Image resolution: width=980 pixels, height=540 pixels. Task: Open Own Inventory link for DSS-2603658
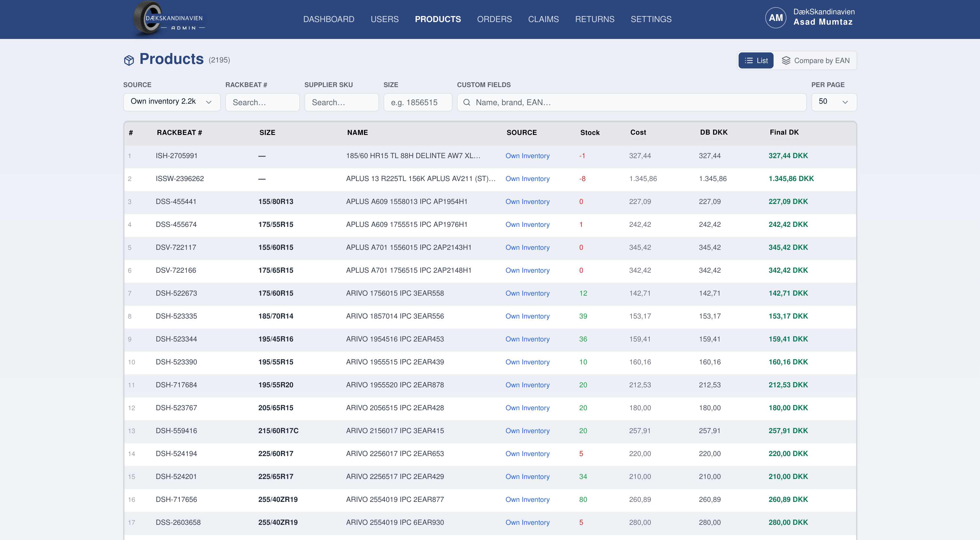coord(527,523)
